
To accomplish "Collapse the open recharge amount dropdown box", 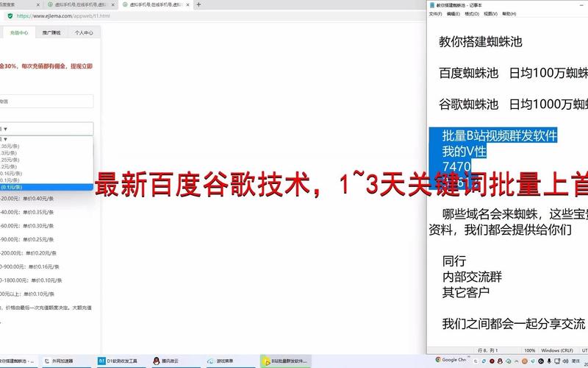I will [x=46, y=129].
